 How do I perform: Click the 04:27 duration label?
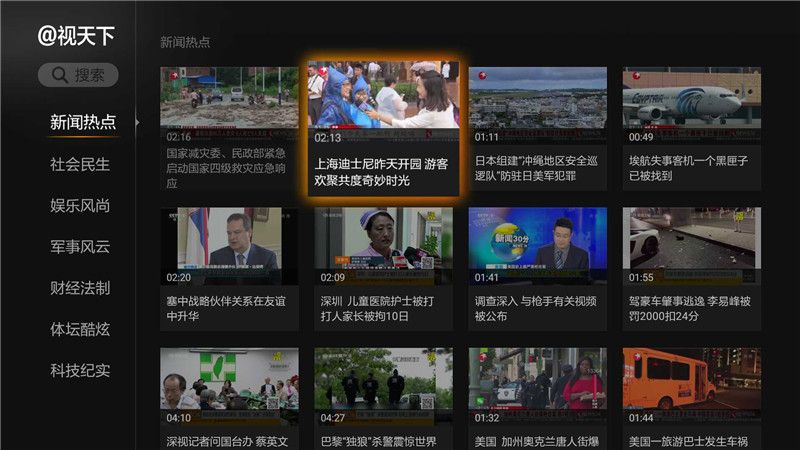tap(333, 418)
